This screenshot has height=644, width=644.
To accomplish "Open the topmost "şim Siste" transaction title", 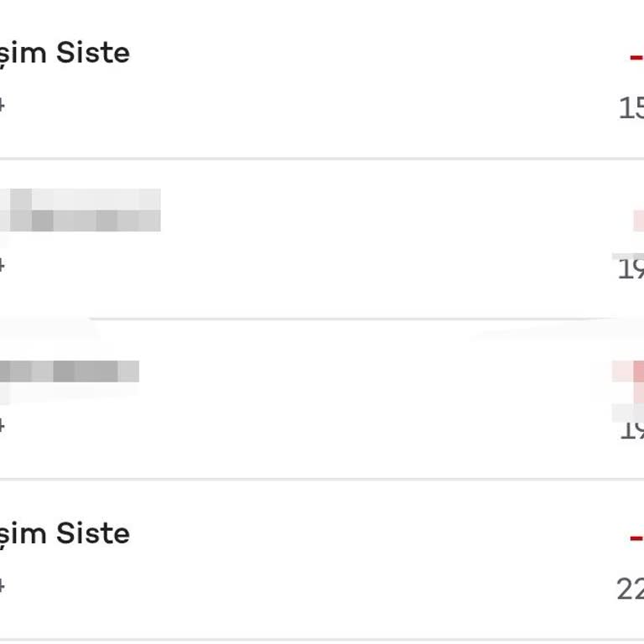I will click(65, 54).
